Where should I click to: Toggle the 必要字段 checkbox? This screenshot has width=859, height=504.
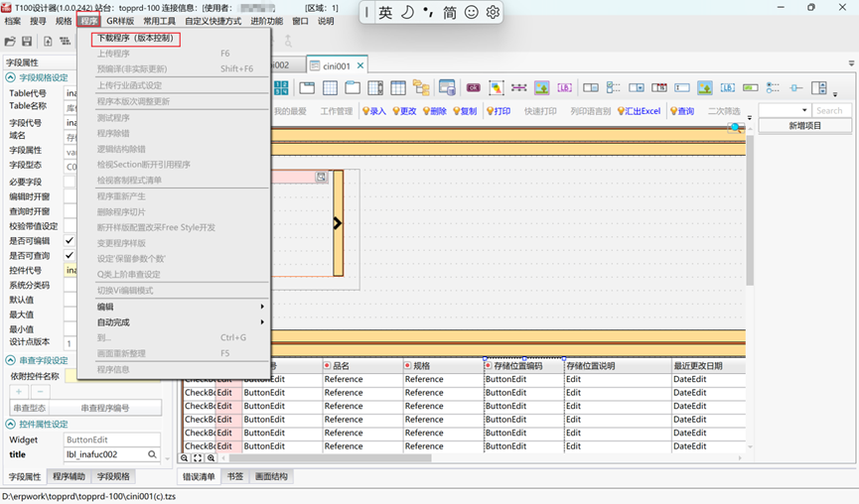[x=70, y=182]
